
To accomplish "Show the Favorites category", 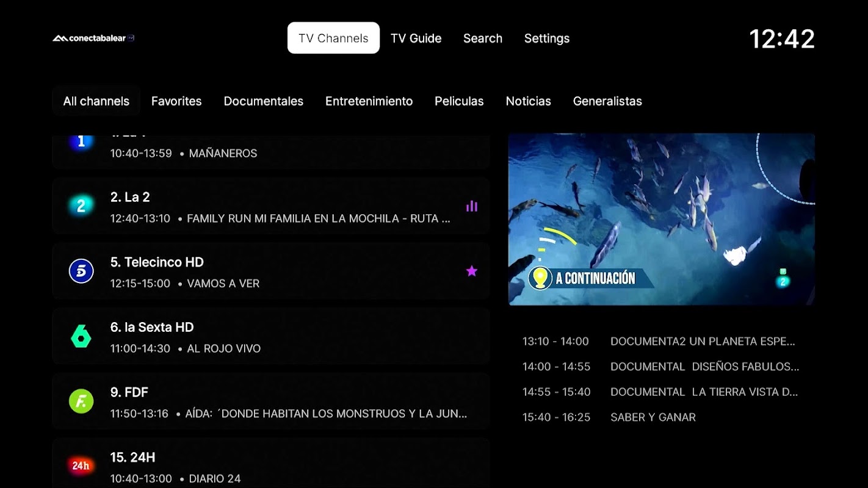I will tap(176, 101).
